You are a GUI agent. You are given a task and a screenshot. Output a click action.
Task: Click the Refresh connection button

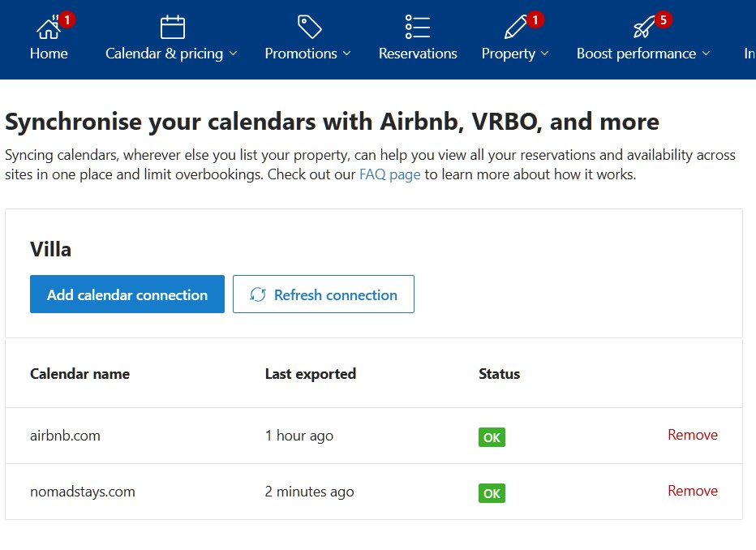pos(324,294)
